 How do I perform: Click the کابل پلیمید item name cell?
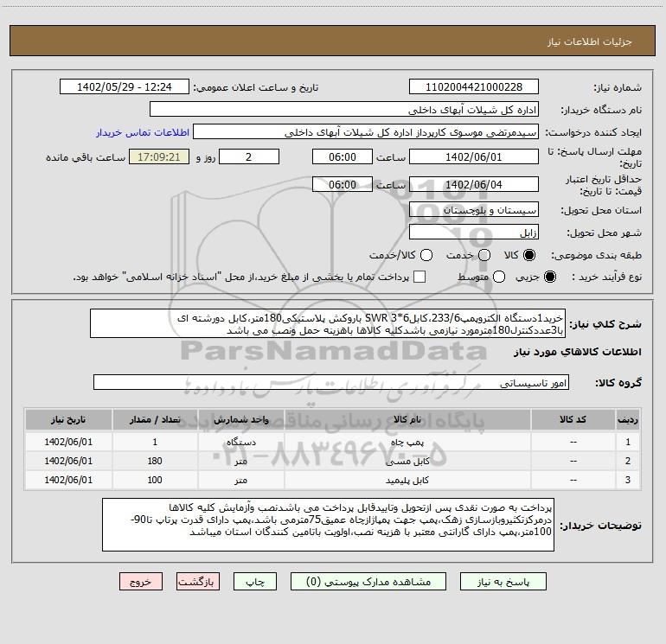coord(407,480)
